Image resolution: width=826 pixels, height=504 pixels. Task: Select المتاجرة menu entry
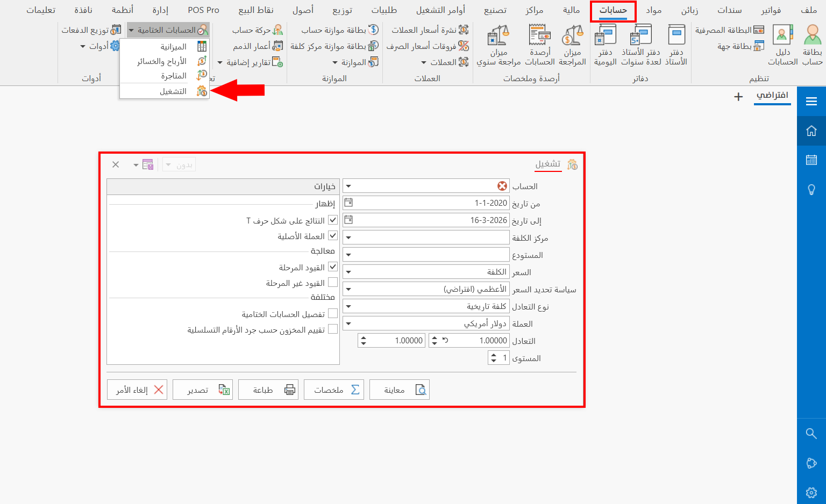(x=165, y=76)
